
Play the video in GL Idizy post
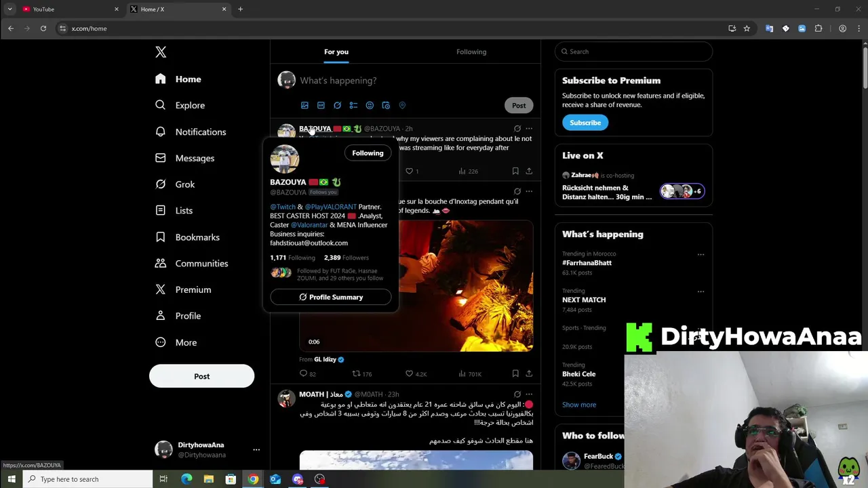click(x=466, y=285)
